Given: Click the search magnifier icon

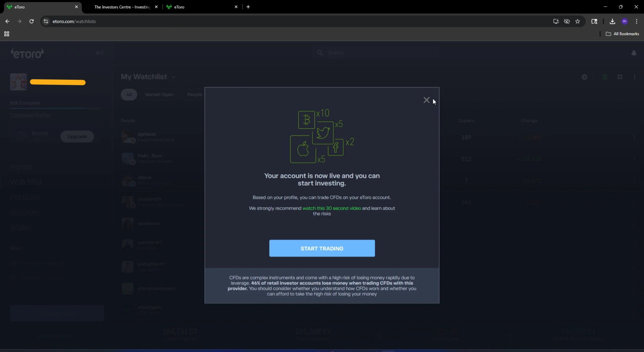Looking at the screenshot, I should coord(320,53).
